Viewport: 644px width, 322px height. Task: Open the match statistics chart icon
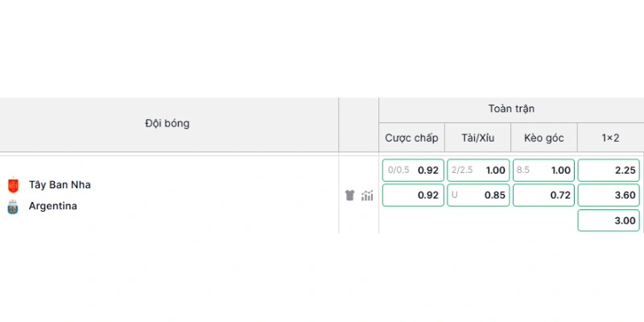[367, 196]
